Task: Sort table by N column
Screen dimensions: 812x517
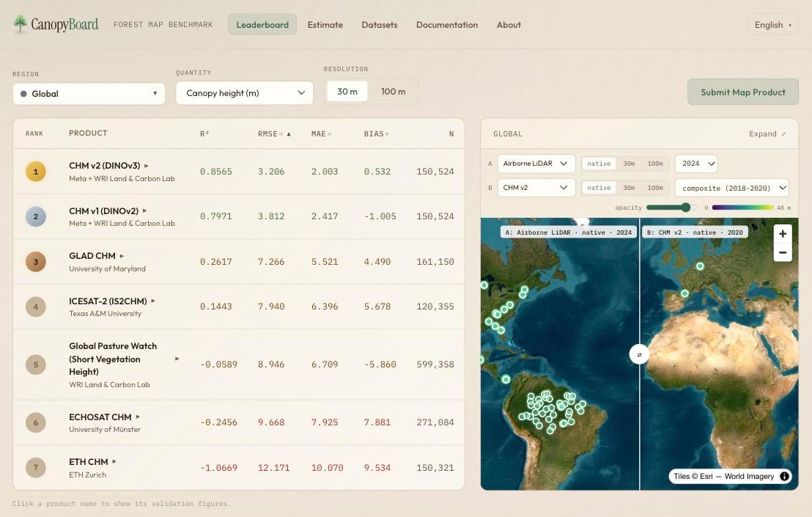Action: point(451,133)
